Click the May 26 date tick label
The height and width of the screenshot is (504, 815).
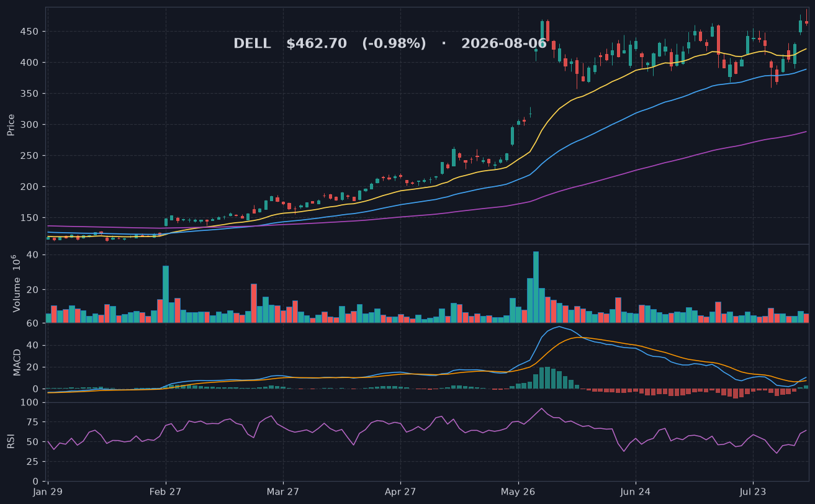point(518,492)
